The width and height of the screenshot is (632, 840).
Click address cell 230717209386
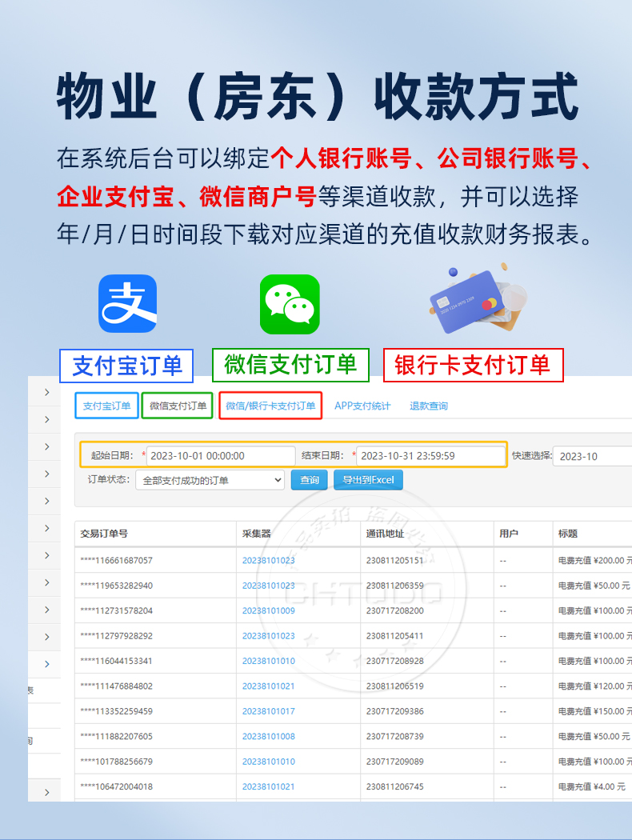tap(394, 711)
